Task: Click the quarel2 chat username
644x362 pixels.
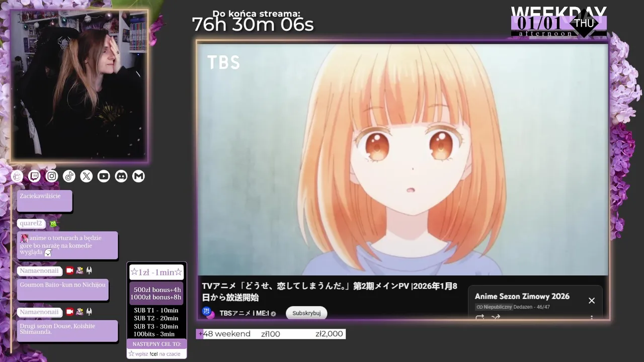Action: [31, 223]
